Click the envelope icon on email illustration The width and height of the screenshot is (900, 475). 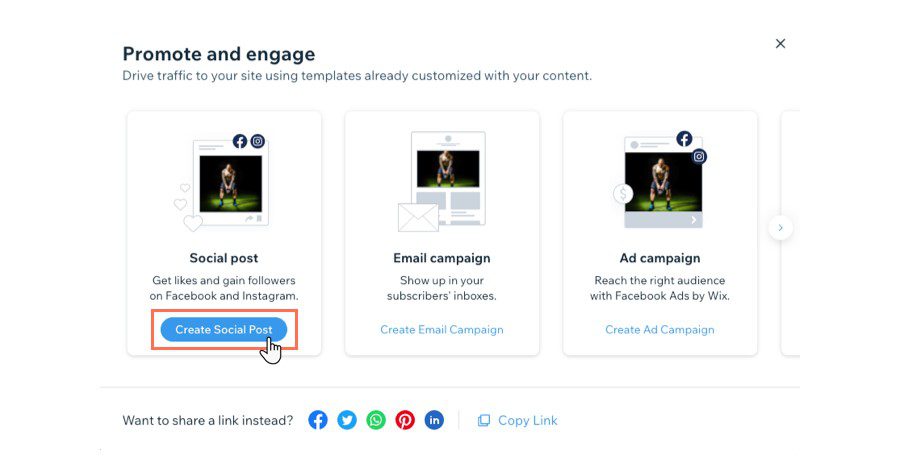coord(419,217)
